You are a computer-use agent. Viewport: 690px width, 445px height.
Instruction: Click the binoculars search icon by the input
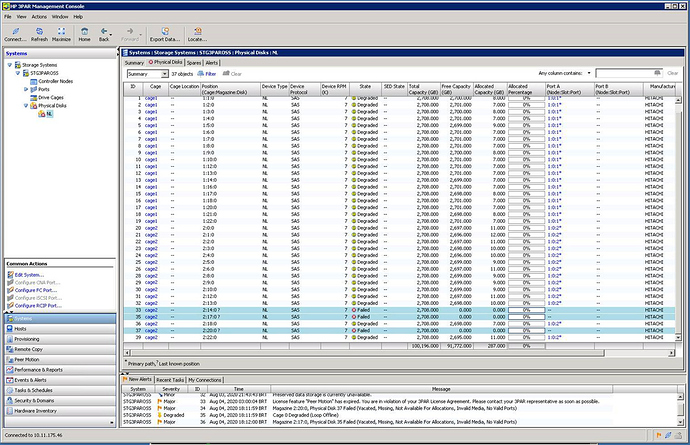click(x=657, y=73)
